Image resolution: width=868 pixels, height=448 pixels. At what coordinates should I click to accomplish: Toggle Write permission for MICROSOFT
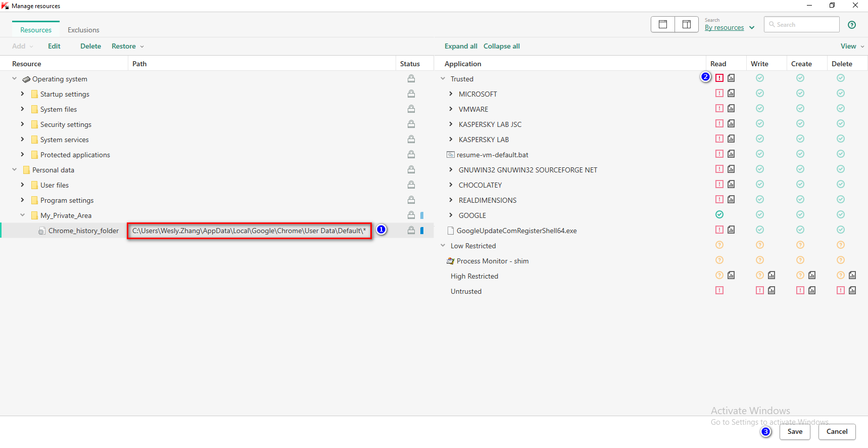coord(760,93)
